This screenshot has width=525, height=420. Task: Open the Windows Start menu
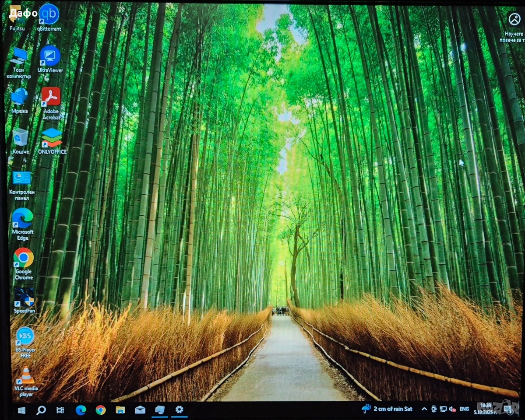tap(21, 410)
